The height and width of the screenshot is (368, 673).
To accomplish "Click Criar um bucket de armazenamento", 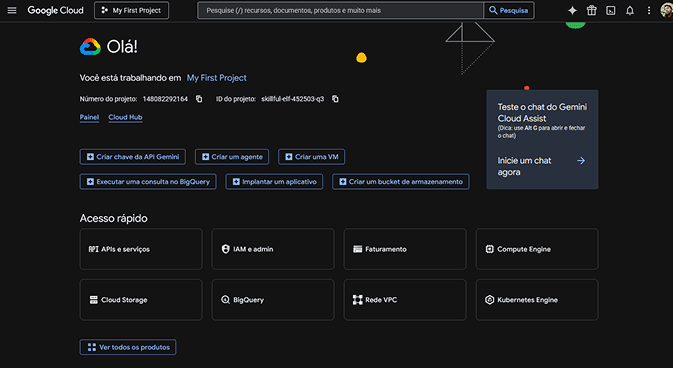I will pyautogui.click(x=400, y=182).
